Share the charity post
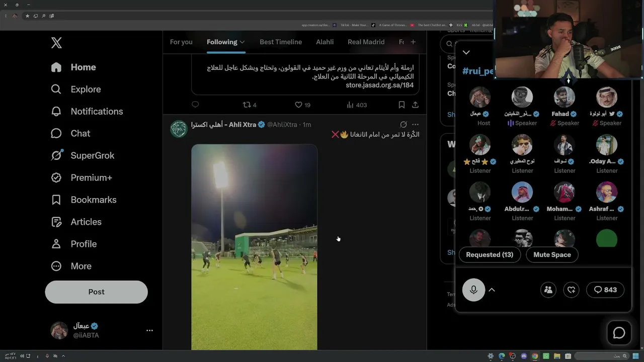The height and width of the screenshot is (362, 644). coord(415,105)
